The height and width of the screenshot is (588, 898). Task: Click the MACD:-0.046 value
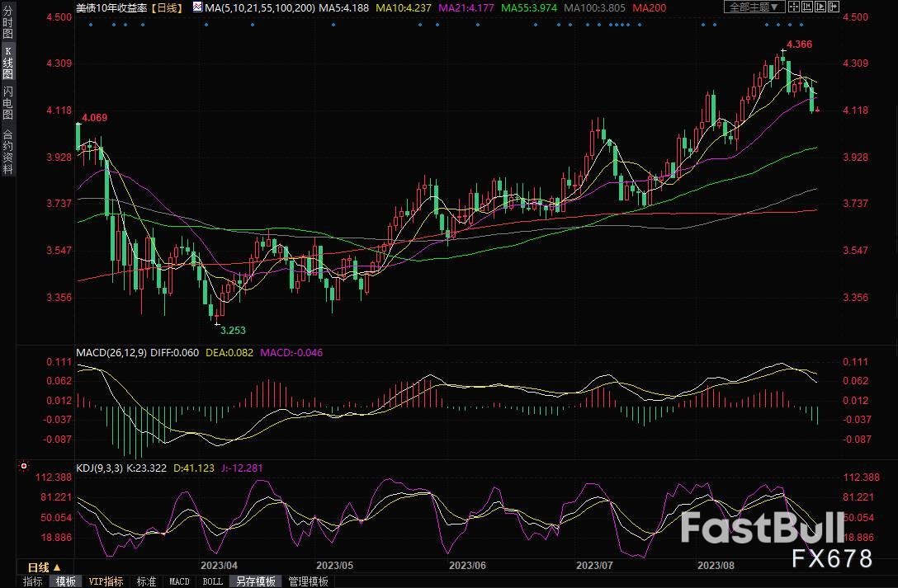coord(291,352)
